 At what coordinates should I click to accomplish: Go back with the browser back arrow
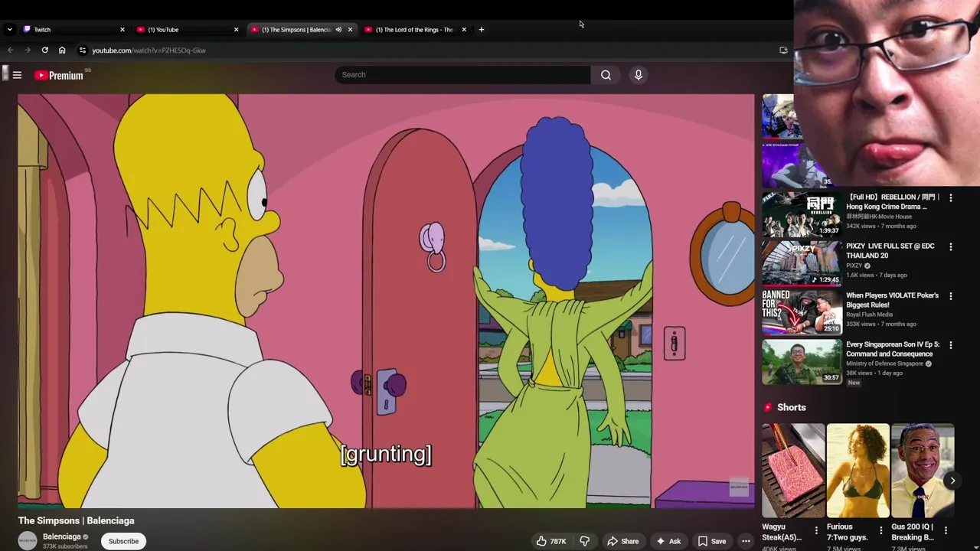(x=10, y=51)
